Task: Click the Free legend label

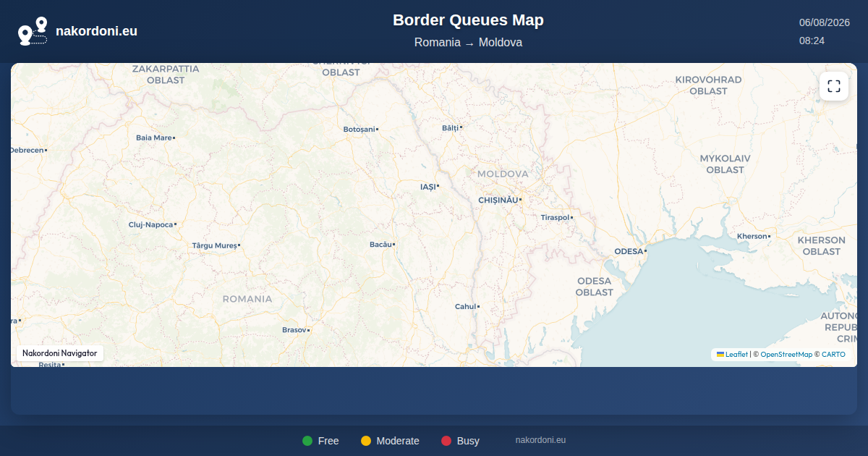Action: tap(328, 441)
